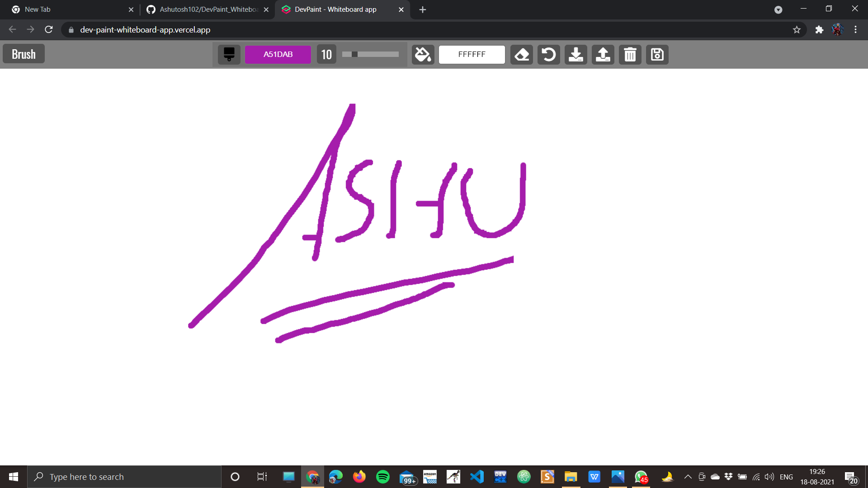Open the paint bucket fill tool

(x=422, y=54)
